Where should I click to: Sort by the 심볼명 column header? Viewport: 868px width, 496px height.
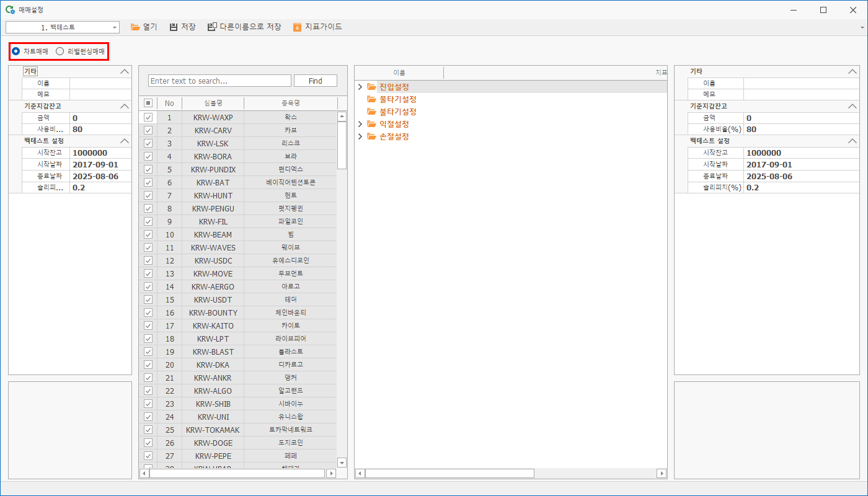pos(213,103)
